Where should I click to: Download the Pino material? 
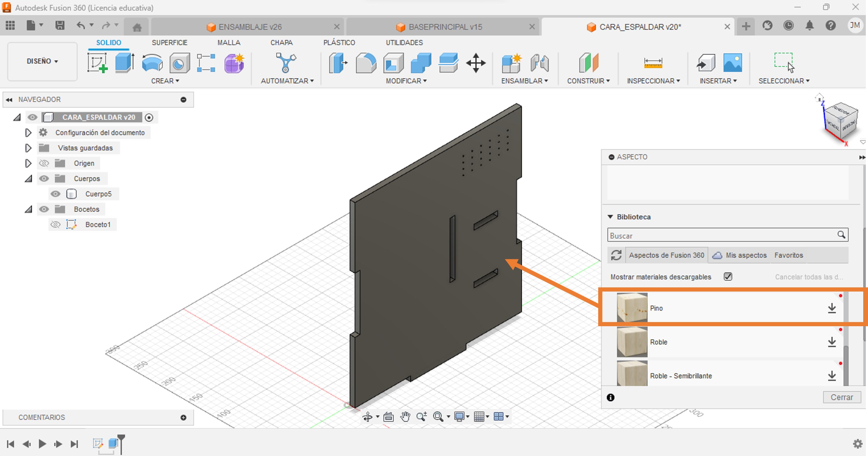point(832,308)
